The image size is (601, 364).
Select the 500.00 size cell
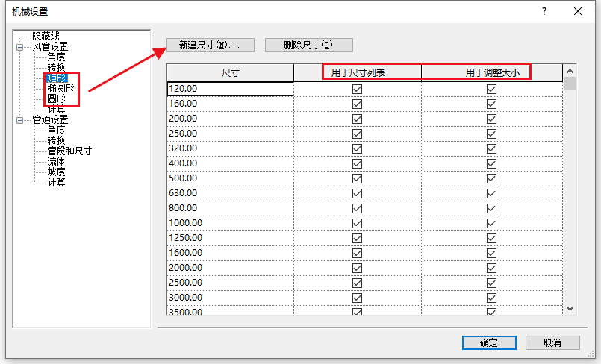point(231,178)
